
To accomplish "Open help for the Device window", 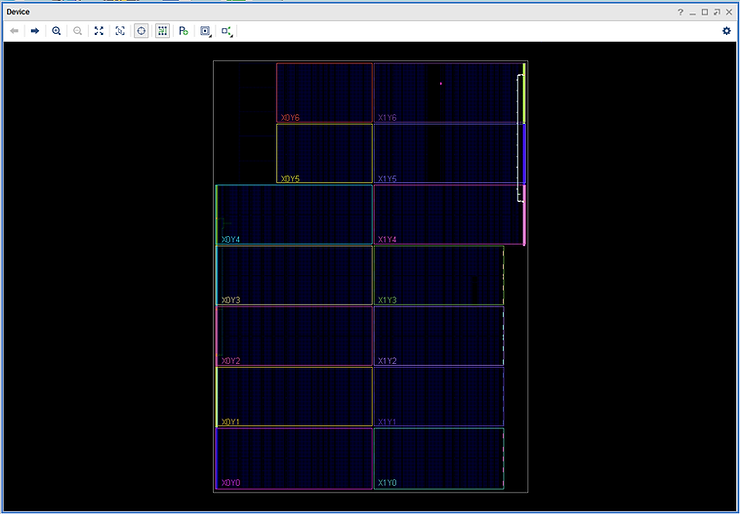I will 680,12.
